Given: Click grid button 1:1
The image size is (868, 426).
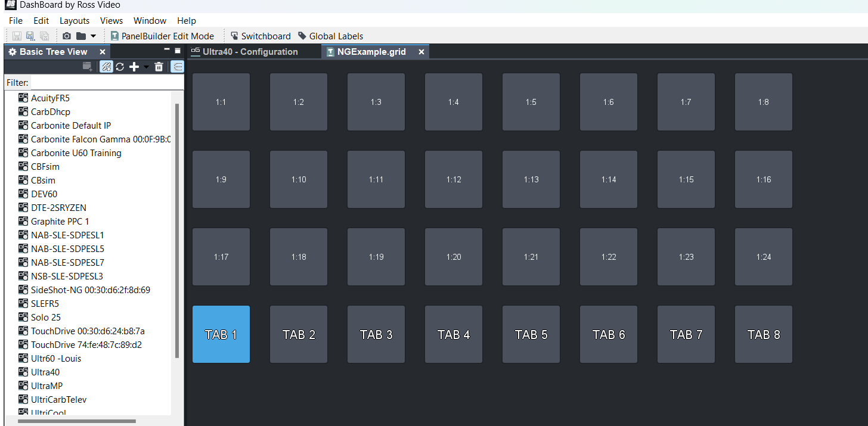Looking at the screenshot, I should tap(221, 102).
